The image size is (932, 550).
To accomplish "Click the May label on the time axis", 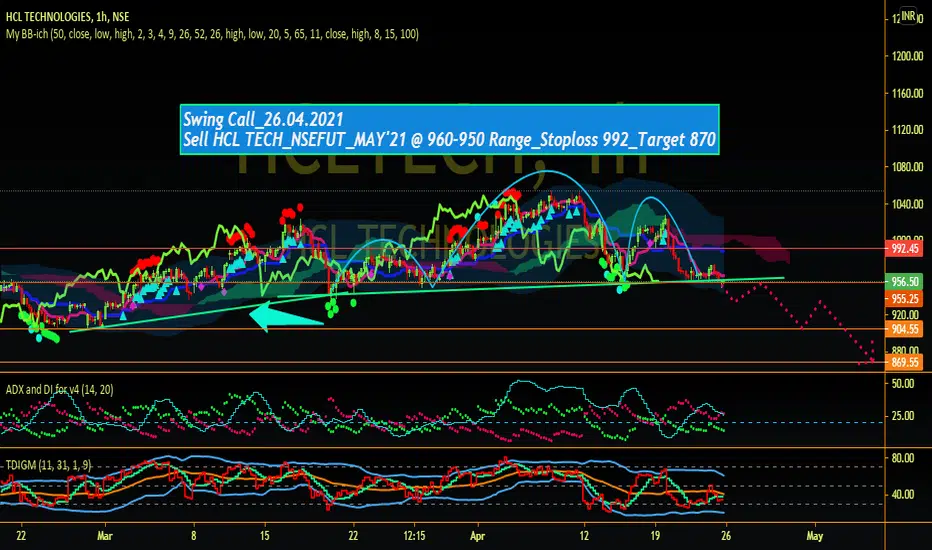I will [814, 536].
